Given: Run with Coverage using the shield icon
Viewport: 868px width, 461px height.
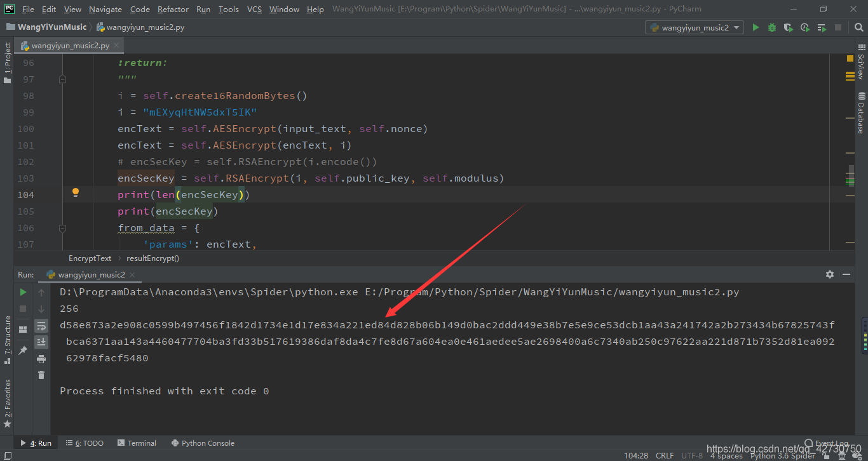Looking at the screenshot, I should 789,27.
